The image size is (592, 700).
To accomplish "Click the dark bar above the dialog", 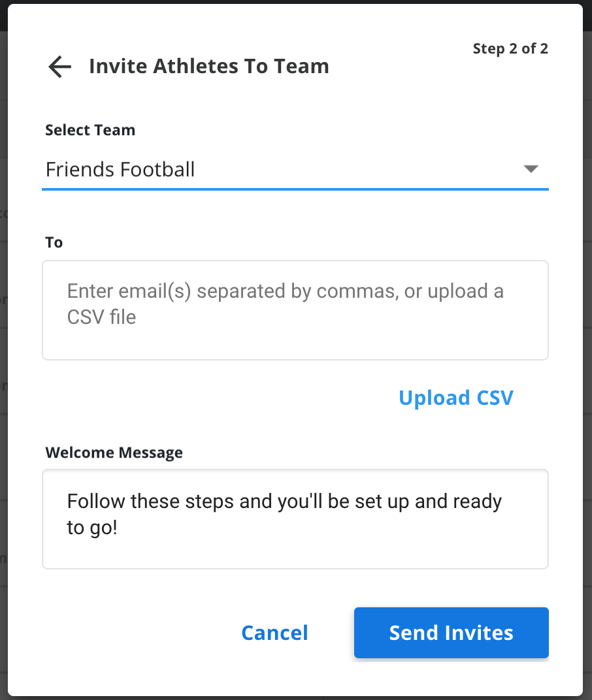I will click(x=296, y=2).
